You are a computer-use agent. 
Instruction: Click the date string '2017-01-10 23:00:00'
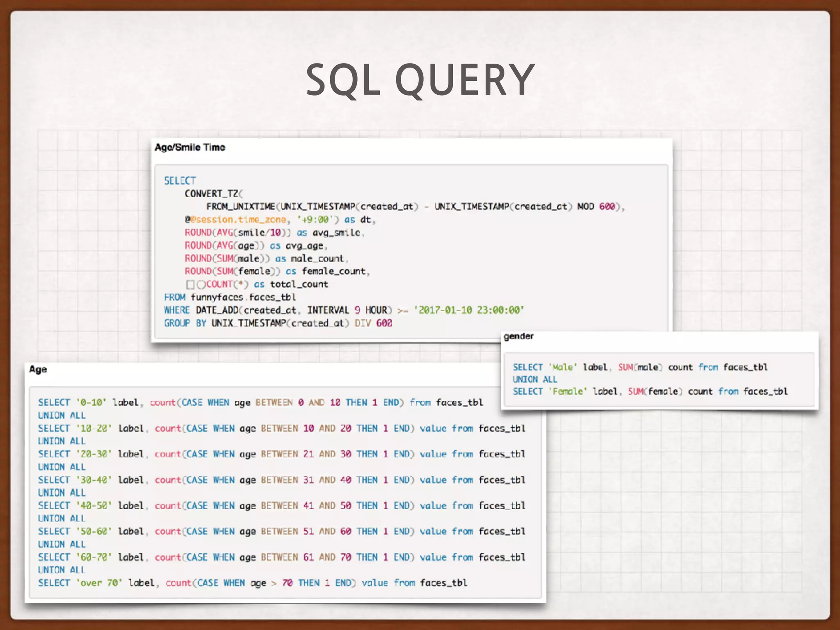click(x=469, y=310)
